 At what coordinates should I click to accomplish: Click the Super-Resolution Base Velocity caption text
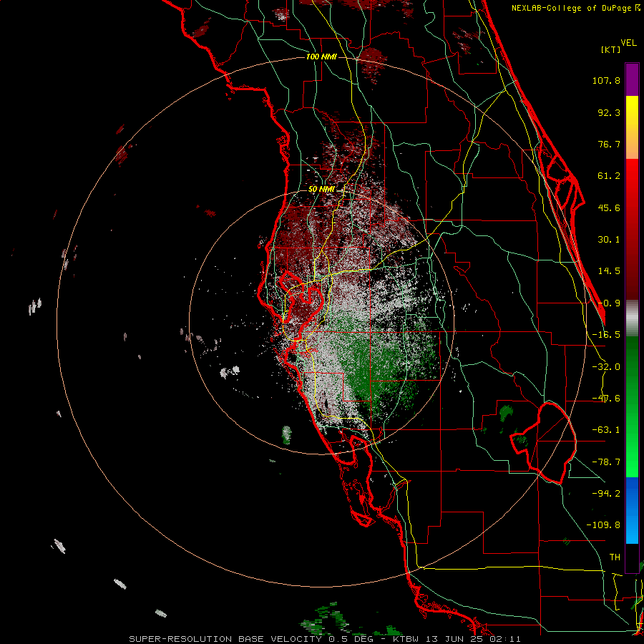pos(325,639)
